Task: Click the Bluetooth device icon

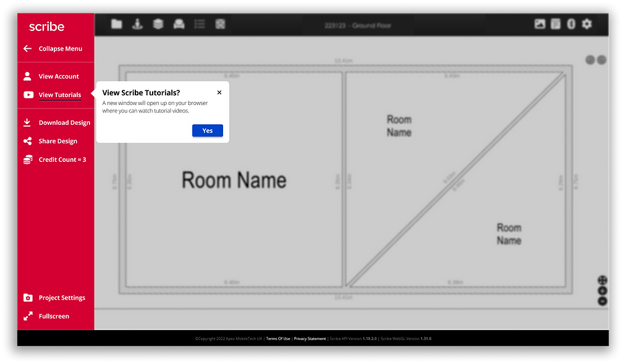Action: (570, 23)
